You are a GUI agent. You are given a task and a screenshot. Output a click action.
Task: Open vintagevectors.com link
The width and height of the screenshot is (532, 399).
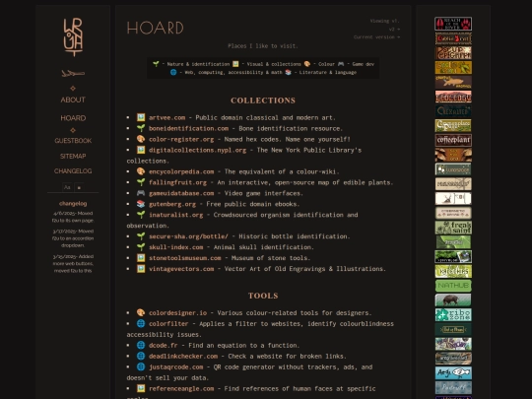pyautogui.click(x=181, y=269)
